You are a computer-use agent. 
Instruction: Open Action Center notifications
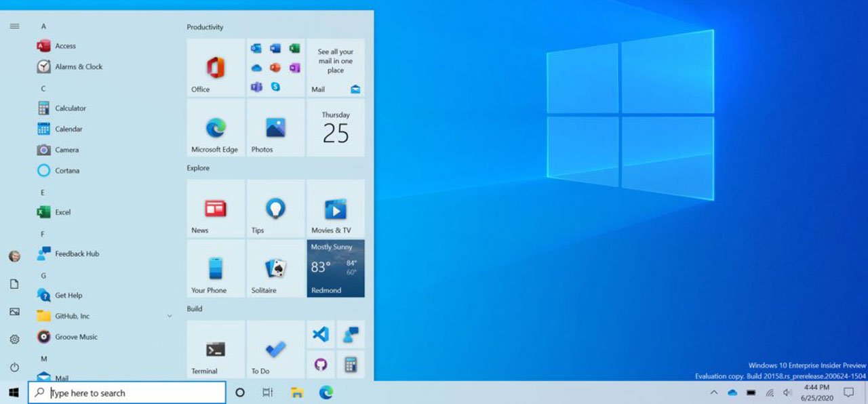[848, 392]
